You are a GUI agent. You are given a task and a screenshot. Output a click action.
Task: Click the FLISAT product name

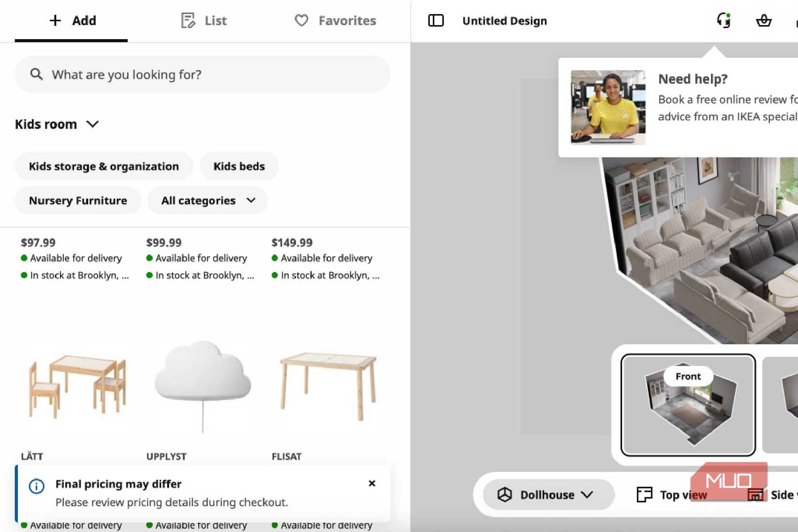tap(286, 457)
